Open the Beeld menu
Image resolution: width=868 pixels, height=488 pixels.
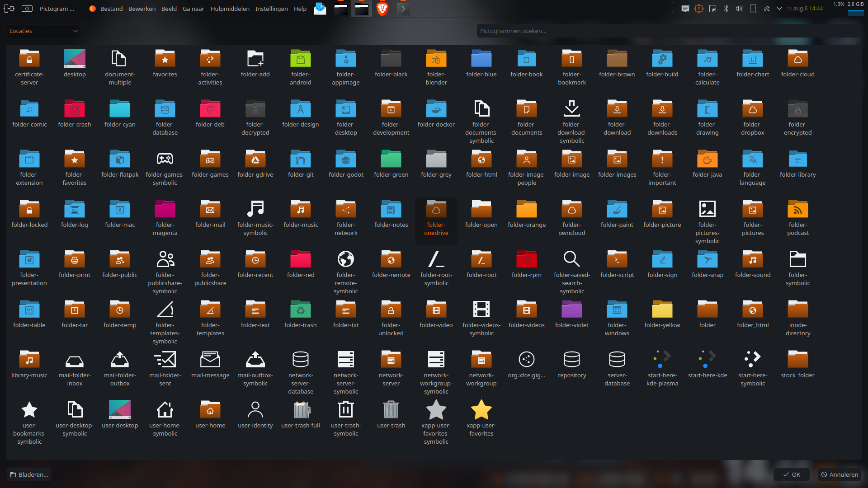[x=169, y=9]
